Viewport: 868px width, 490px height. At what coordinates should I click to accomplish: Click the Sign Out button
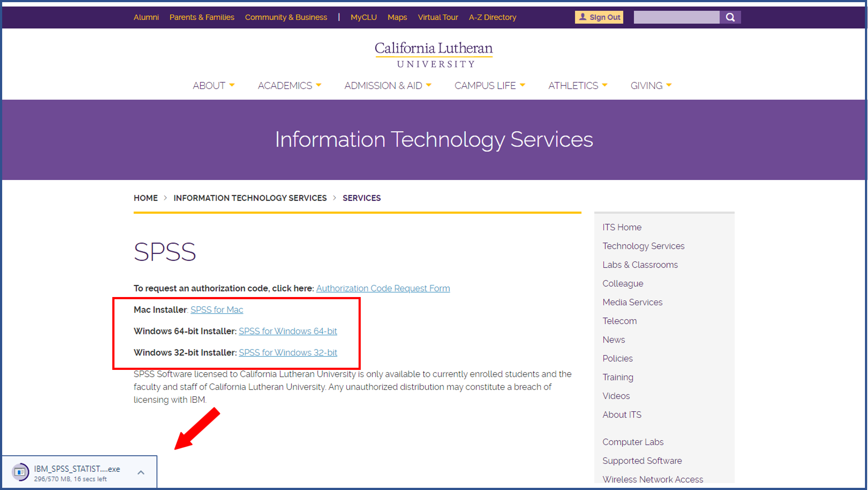pyautogui.click(x=599, y=17)
